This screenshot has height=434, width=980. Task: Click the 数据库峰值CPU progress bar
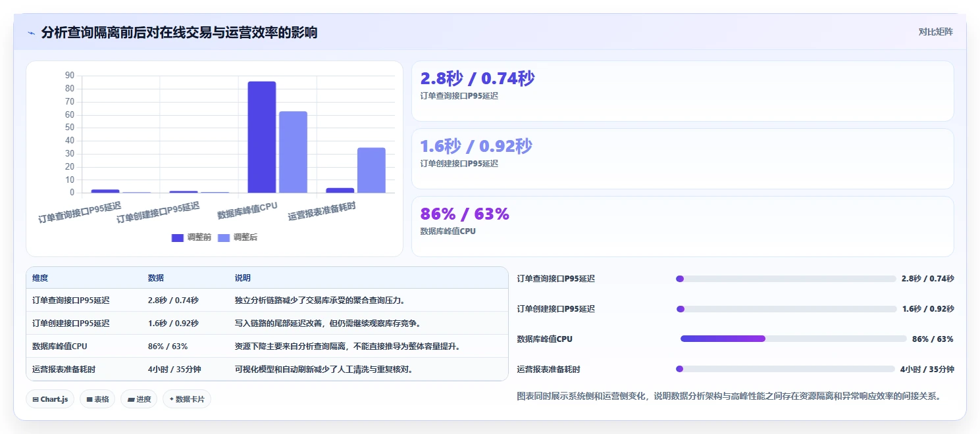coord(794,339)
